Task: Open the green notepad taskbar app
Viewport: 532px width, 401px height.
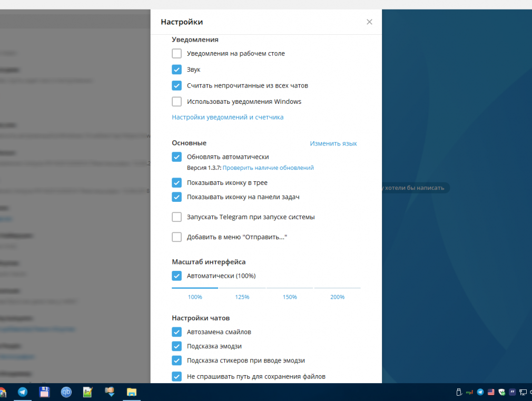Action: [x=88, y=392]
